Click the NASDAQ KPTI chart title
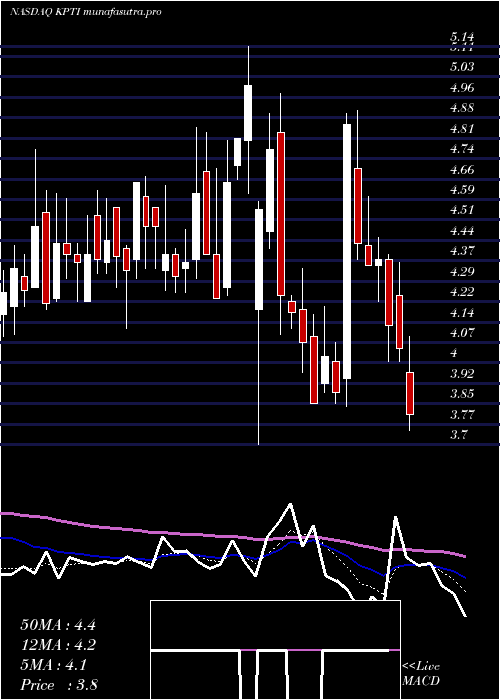 (85, 12)
